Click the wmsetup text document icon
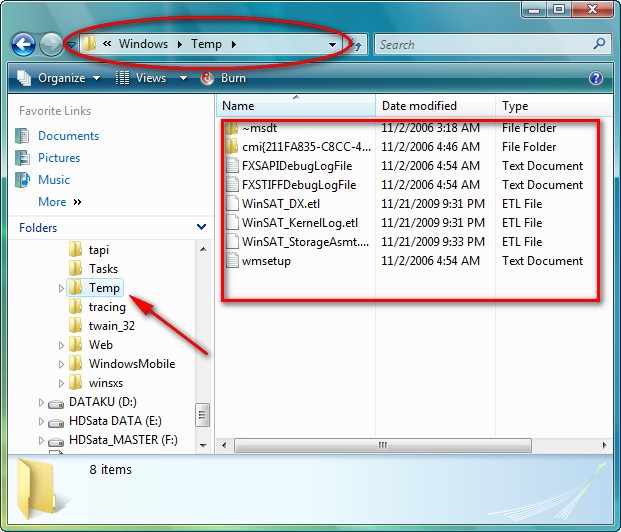621x532 pixels. 232,261
